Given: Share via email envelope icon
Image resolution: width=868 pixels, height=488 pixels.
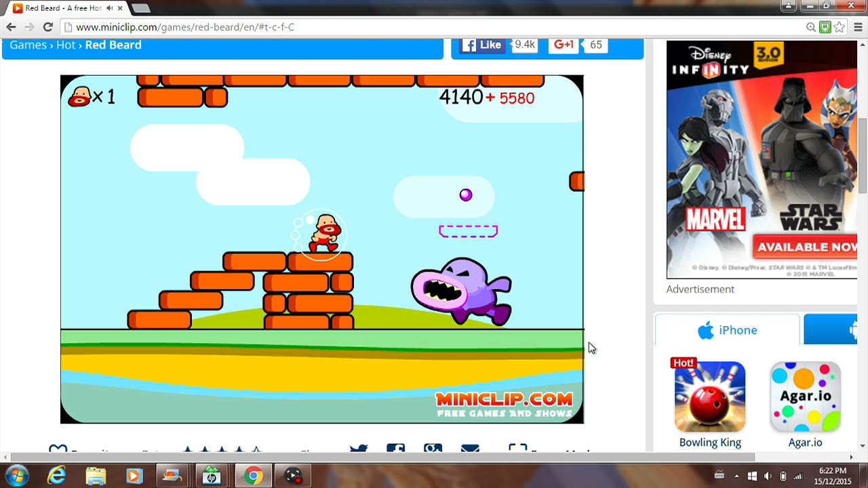Looking at the screenshot, I should pos(470,449).
